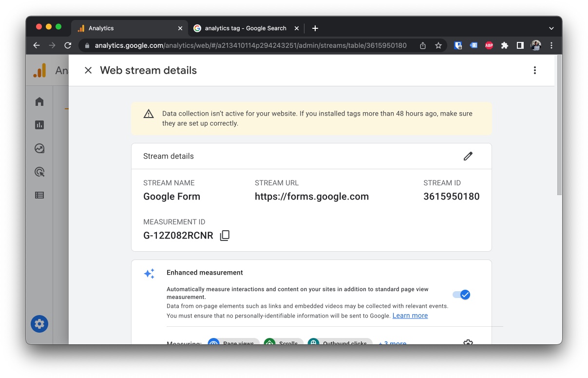
Task: Open Enhanced measurement settings gear
Action: click(468, 343)
